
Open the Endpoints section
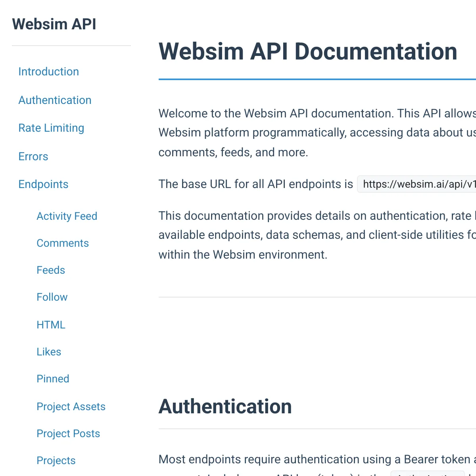click(x=43, y=184)
